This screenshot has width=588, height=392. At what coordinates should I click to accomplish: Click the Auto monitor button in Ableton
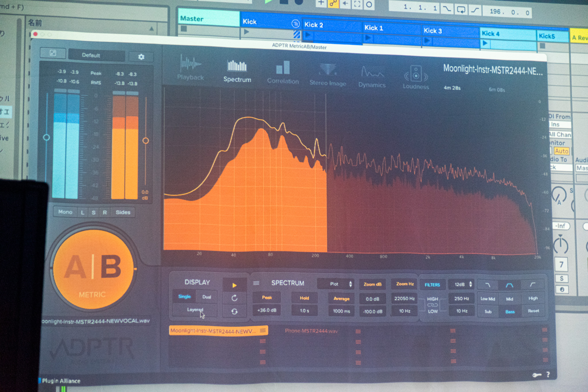click(x=561, y=151)
